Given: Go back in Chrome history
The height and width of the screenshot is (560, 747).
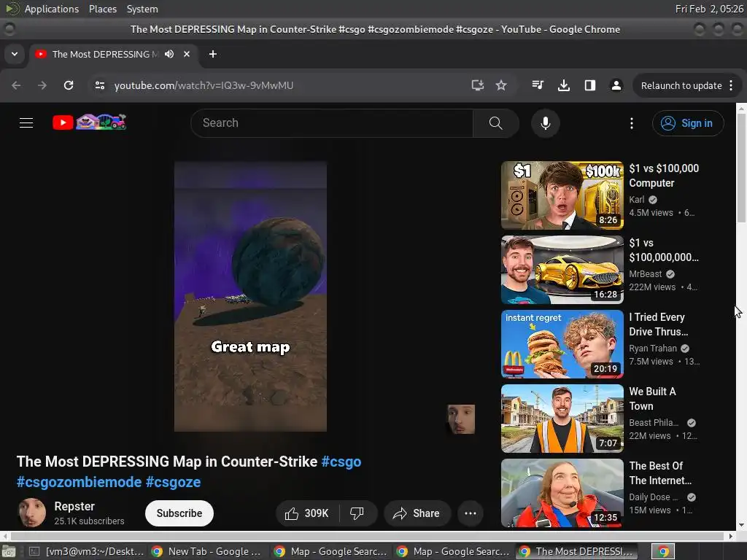Looking at the screenshot, I should tap(16, 85).
